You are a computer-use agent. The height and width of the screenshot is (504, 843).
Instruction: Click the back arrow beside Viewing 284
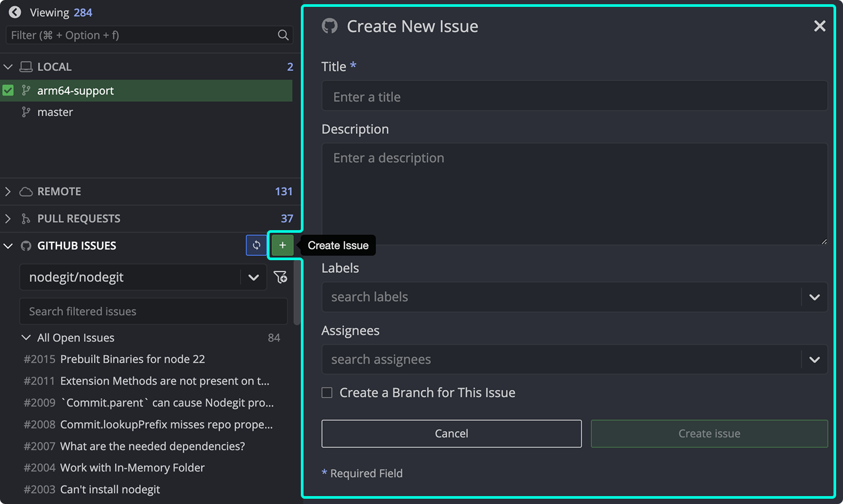(x=14, y=12)
